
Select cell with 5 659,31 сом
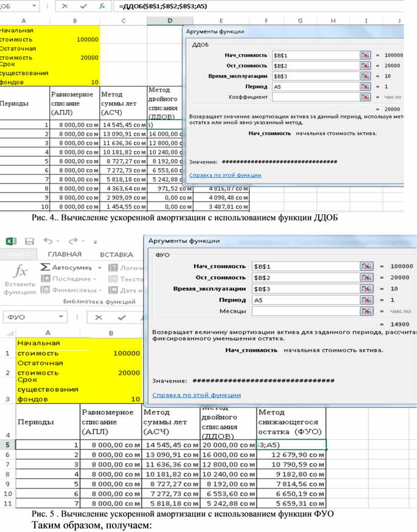(291, 503)
